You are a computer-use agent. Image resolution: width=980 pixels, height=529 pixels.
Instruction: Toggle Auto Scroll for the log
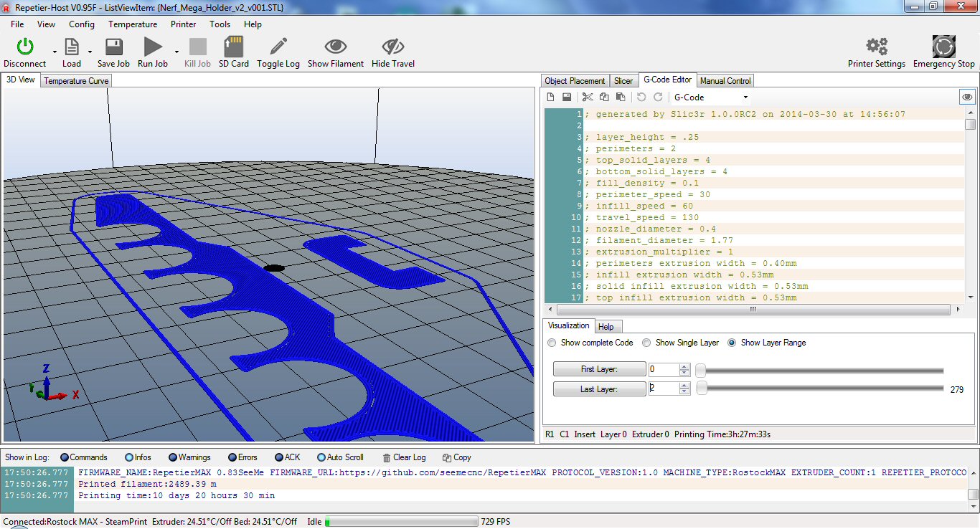pyautogui.click(x=321, y=457)
